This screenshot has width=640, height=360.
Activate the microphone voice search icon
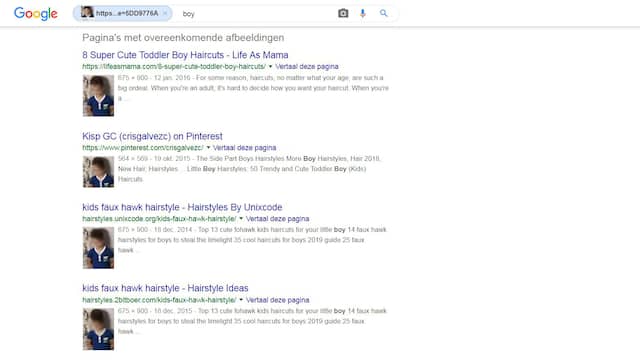click(362, 13)
